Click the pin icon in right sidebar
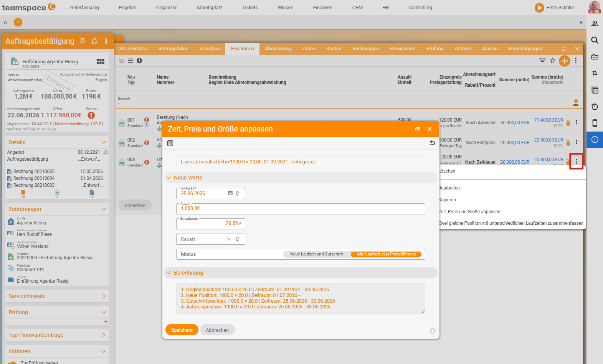 pos(595,73)
